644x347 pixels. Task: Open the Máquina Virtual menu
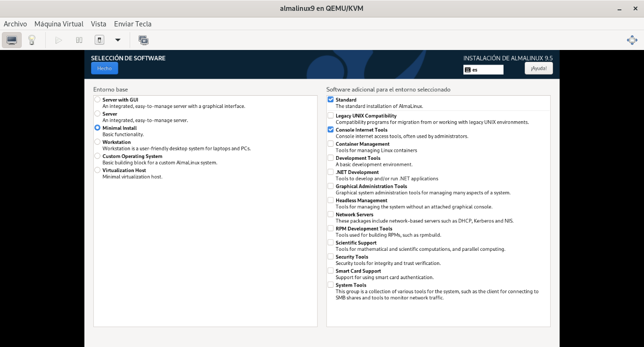(x=59, y=24)
